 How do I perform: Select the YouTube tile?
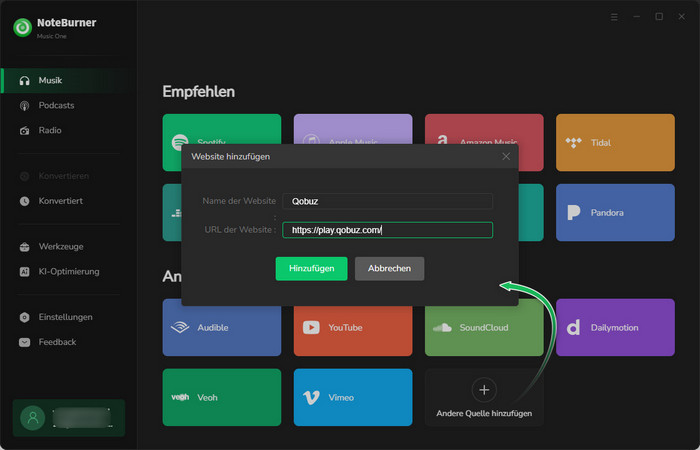pos(353,331)
